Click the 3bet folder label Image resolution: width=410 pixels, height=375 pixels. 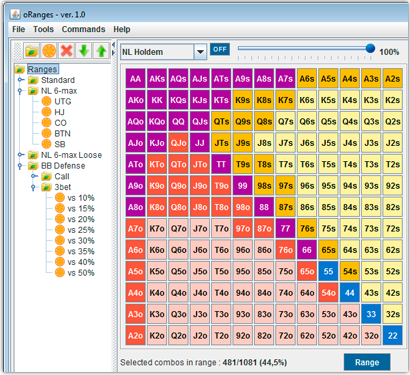pos(63,187)
